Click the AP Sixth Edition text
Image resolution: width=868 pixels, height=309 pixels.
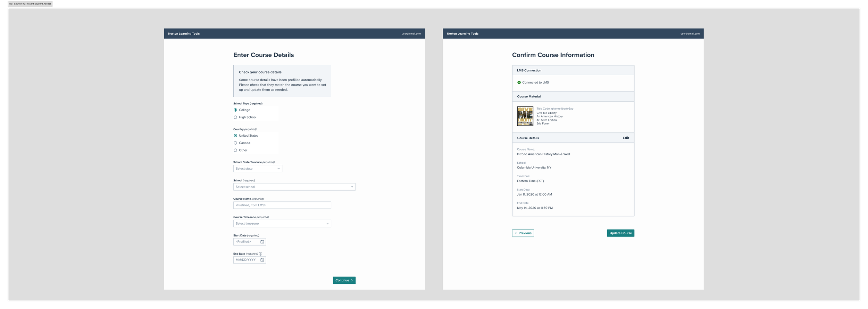point(546,120)
